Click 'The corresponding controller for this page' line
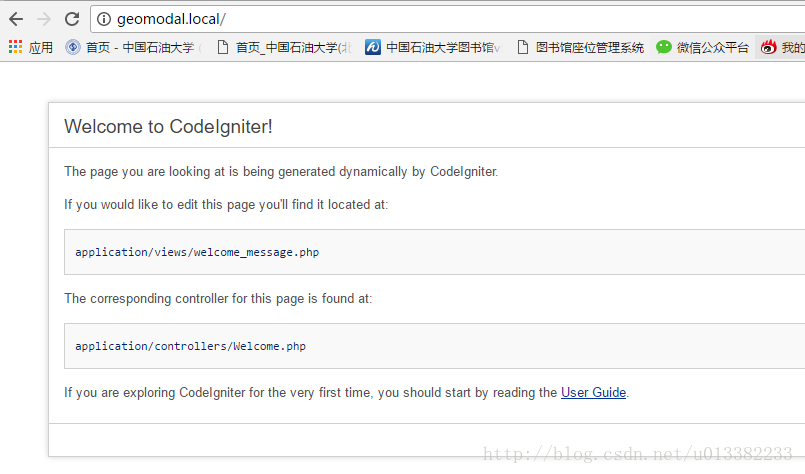The image size is (805, 474). coord(218,298)
